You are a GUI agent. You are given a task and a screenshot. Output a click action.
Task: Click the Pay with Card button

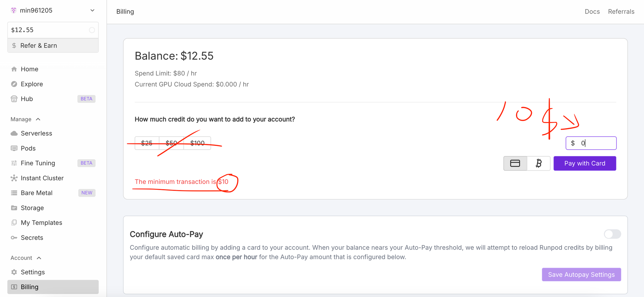[x=585, y=163]
